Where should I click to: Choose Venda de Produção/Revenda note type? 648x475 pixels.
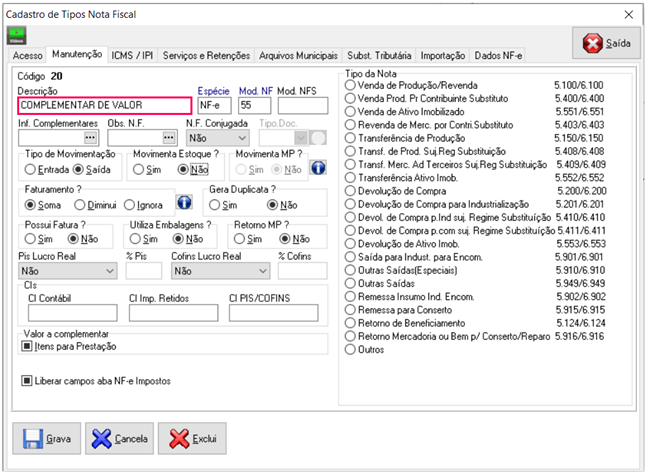click(350, 87)
